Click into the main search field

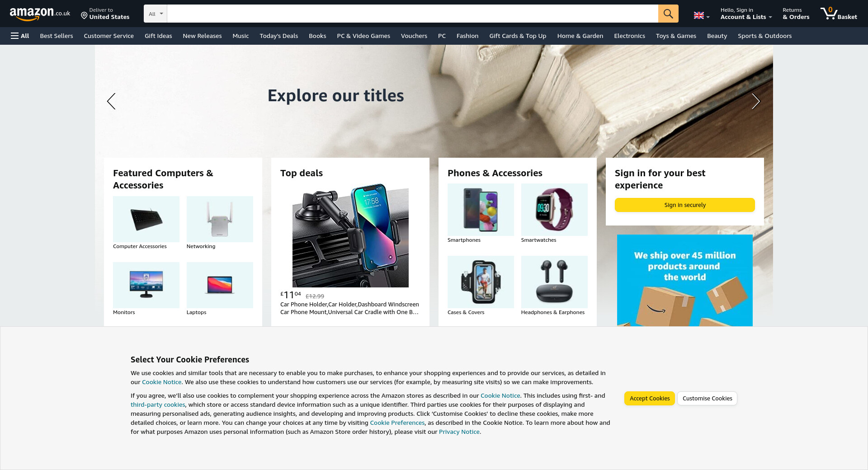(x=412, y=14)
